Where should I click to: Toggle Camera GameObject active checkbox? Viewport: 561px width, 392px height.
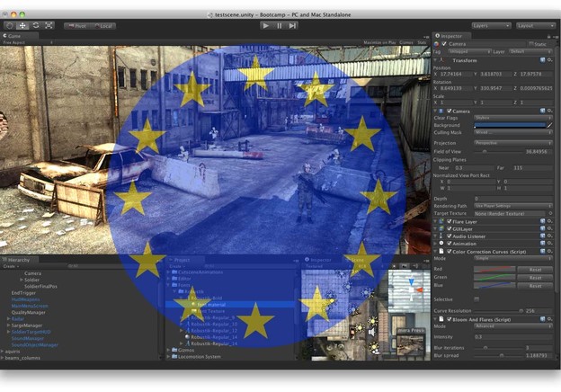[444, 44]
